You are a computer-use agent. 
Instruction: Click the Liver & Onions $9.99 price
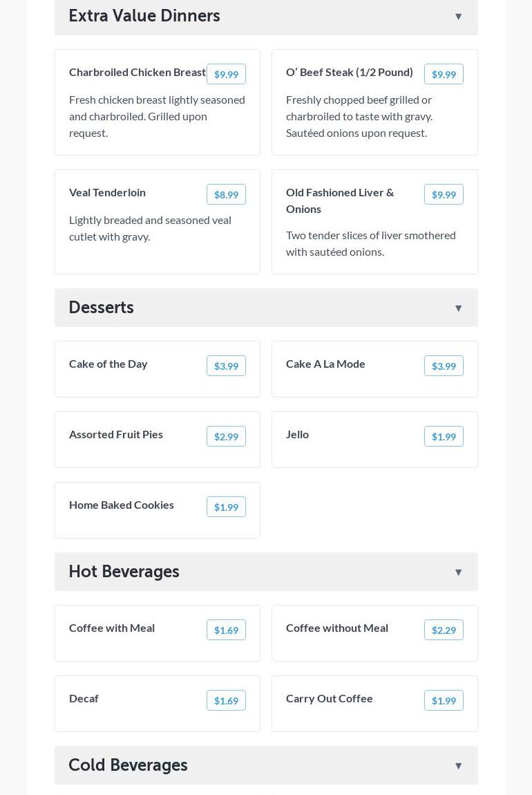pyautogui.click(x=444, y=195)
